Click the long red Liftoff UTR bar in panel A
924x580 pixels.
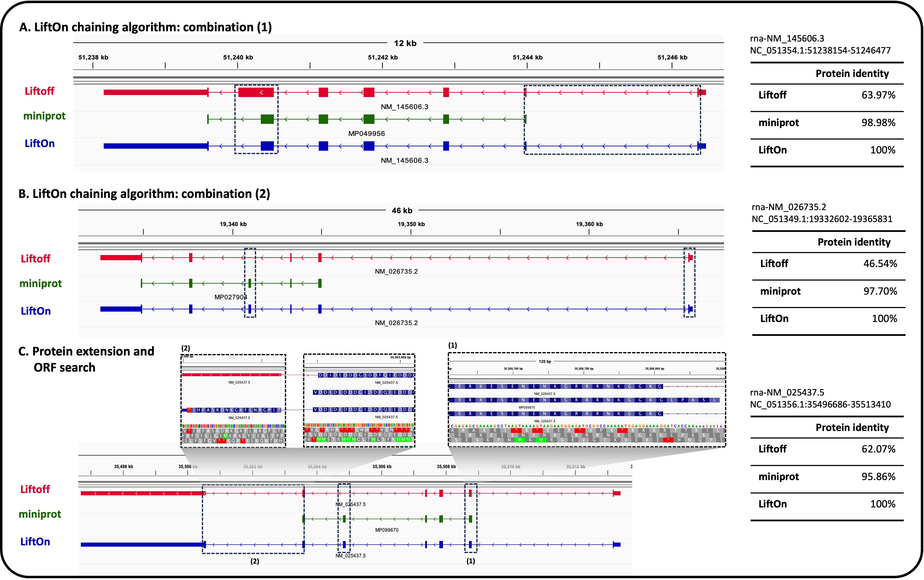pyautogui.click(x=155, y=92)
